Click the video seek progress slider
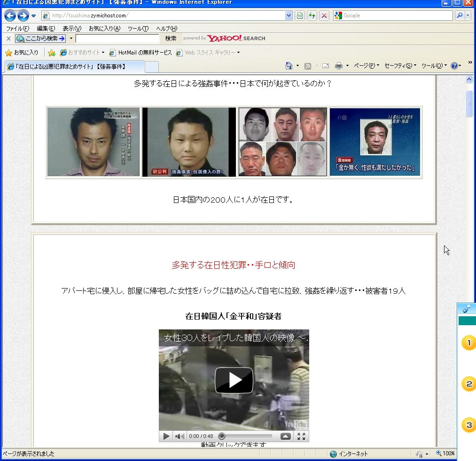This screenshot has height=461, width=476. 244,437
